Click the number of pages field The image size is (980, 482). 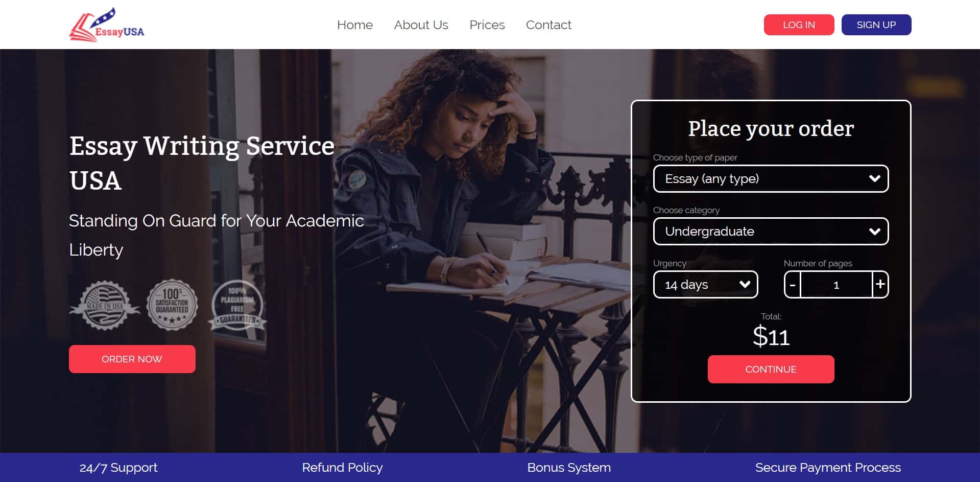click(x=836, y=284)
